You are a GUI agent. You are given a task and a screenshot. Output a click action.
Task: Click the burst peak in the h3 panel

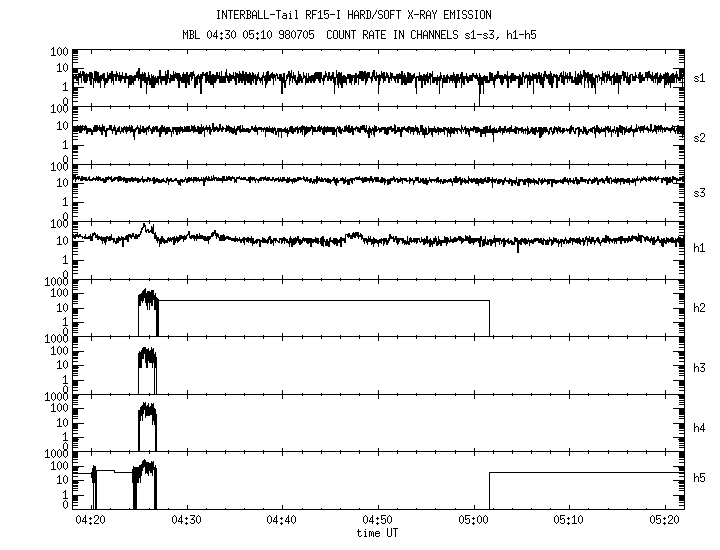(x=147, y=352)
